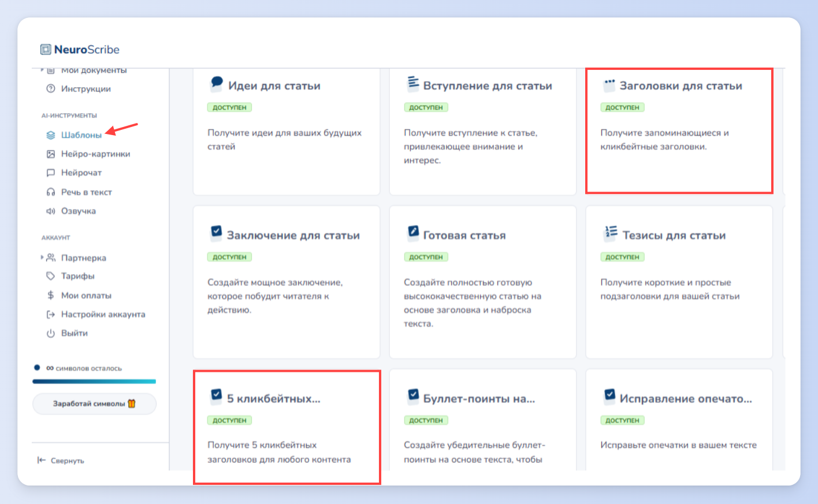Click the Идеи для статьи speech-bubble icon
818x504 pixels.
coord(217,83)
